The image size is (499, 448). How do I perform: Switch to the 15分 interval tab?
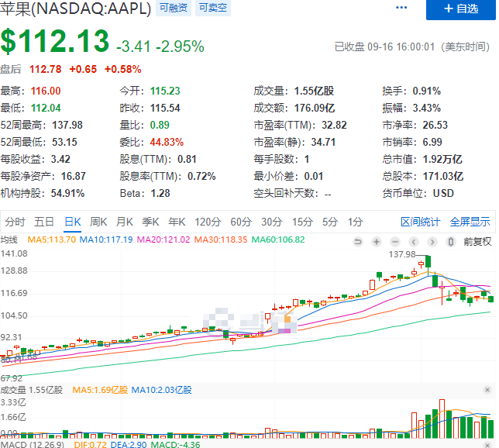302,222
